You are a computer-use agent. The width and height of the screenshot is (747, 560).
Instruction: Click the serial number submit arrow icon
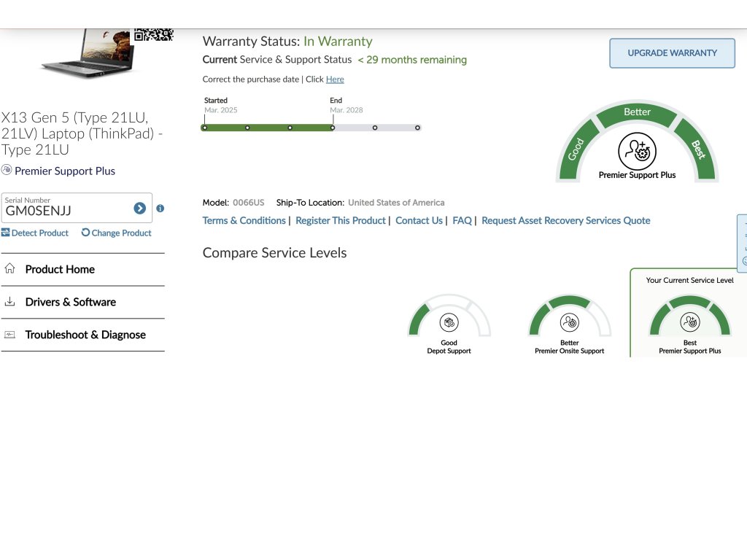[x=139, y=209]
